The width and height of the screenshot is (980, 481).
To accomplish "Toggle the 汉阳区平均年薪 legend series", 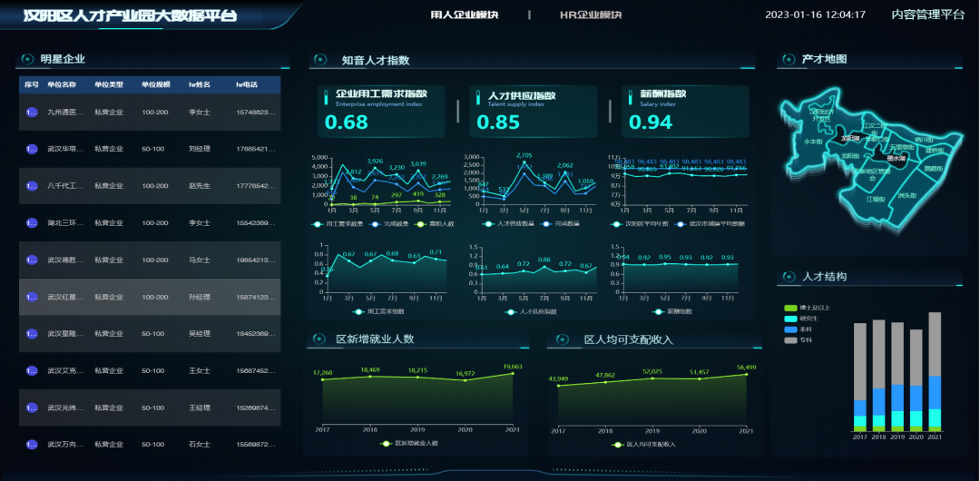I will click(645, 223).
